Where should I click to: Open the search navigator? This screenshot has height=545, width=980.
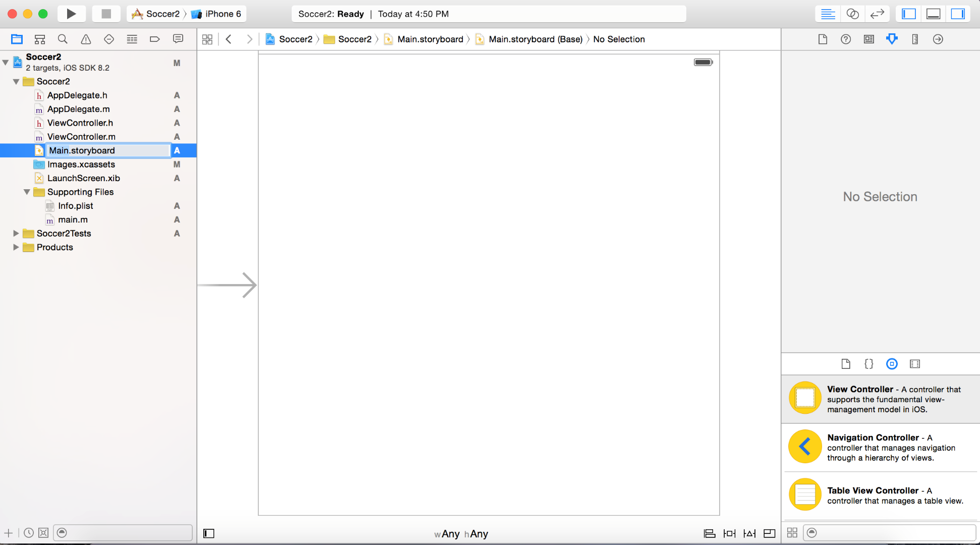(x=63, y=39)
